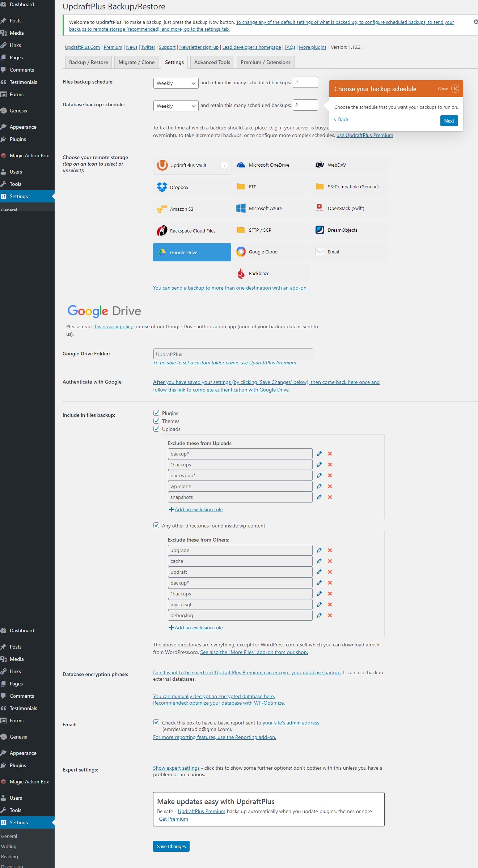Open the FAQs link

pyautogui.click(x=290, y=47)
